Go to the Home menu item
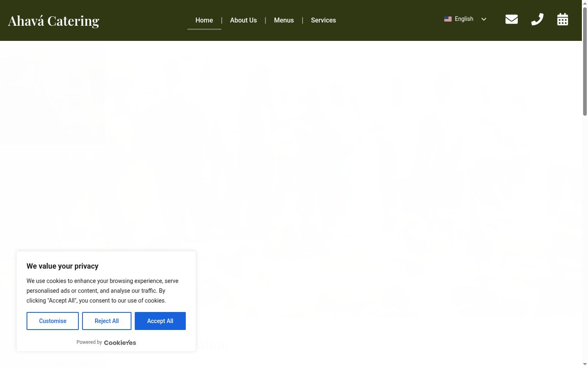This screenshot has height=368, width=588. (x=204, y=20)
